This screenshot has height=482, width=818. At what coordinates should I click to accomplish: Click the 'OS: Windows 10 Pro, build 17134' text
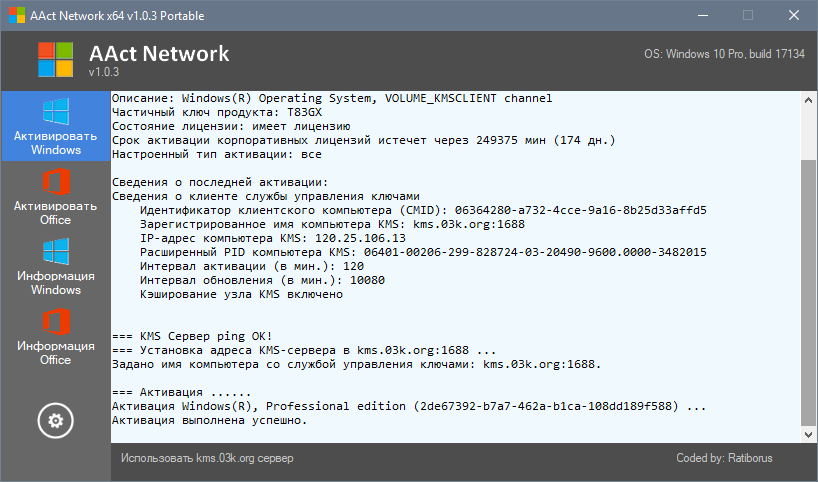724,54
